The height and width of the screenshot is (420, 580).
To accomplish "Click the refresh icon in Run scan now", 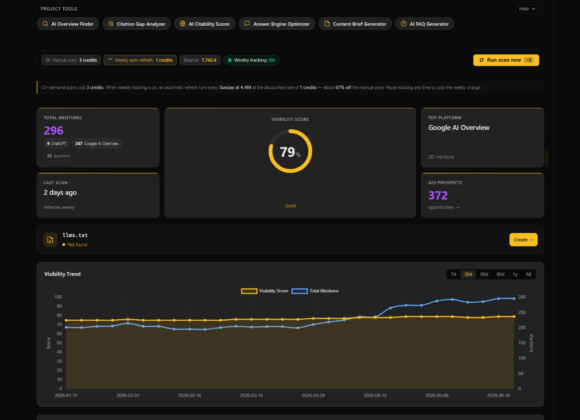I will point(482,60).
